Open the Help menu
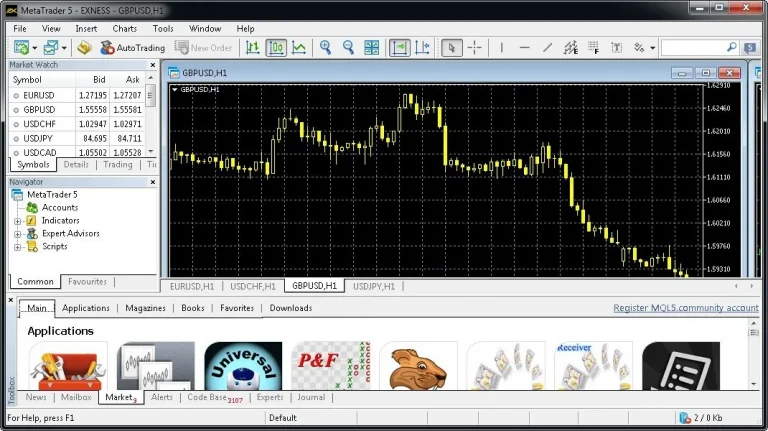The width and height of the screenshot is (768, 431). 245,28
